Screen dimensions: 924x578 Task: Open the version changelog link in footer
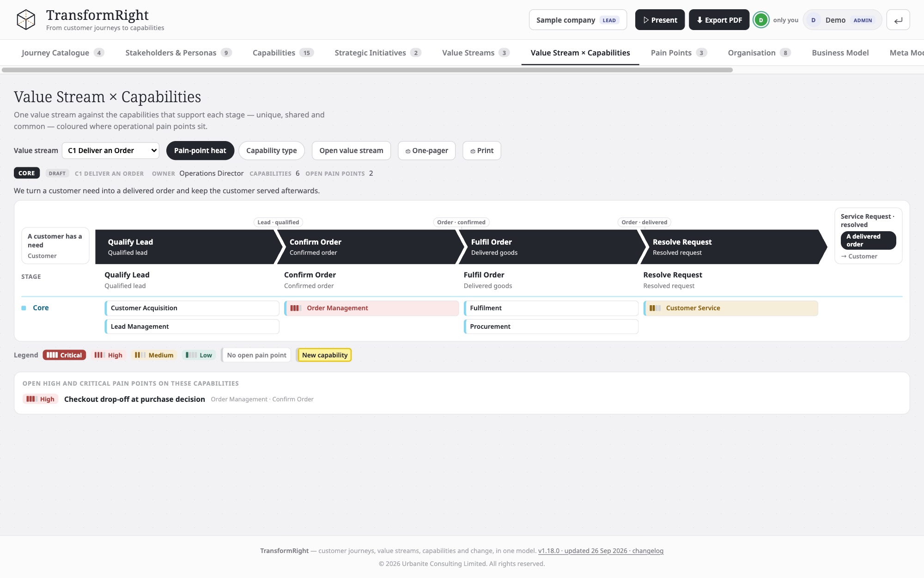pyautogui.click(x=601, y=551)
